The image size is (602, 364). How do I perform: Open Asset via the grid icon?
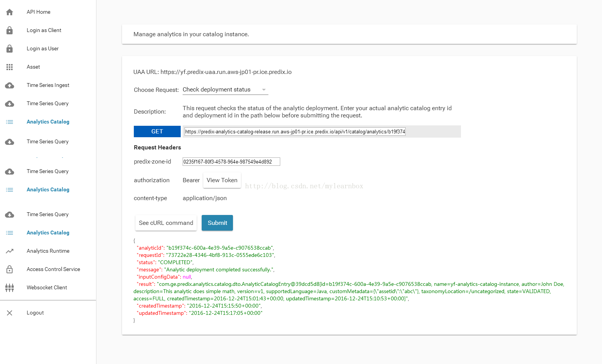click(x=10, y=67)
